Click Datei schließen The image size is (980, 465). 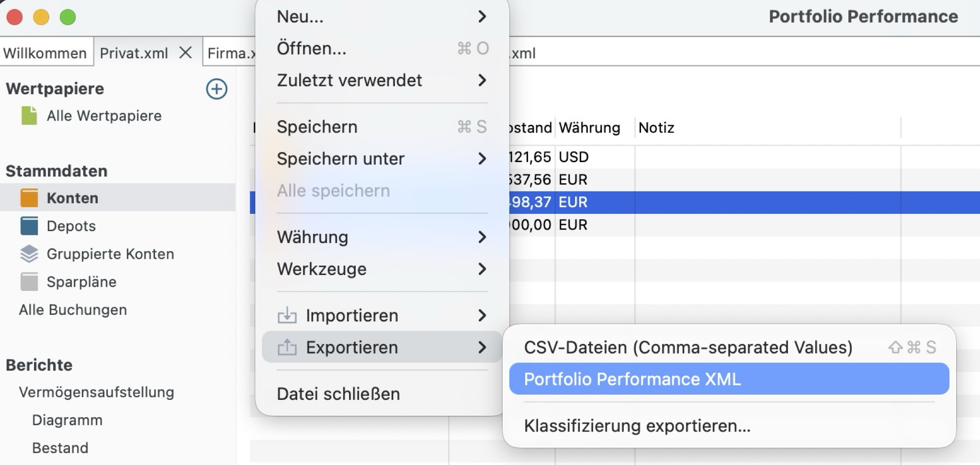click(x=338, y=393)
